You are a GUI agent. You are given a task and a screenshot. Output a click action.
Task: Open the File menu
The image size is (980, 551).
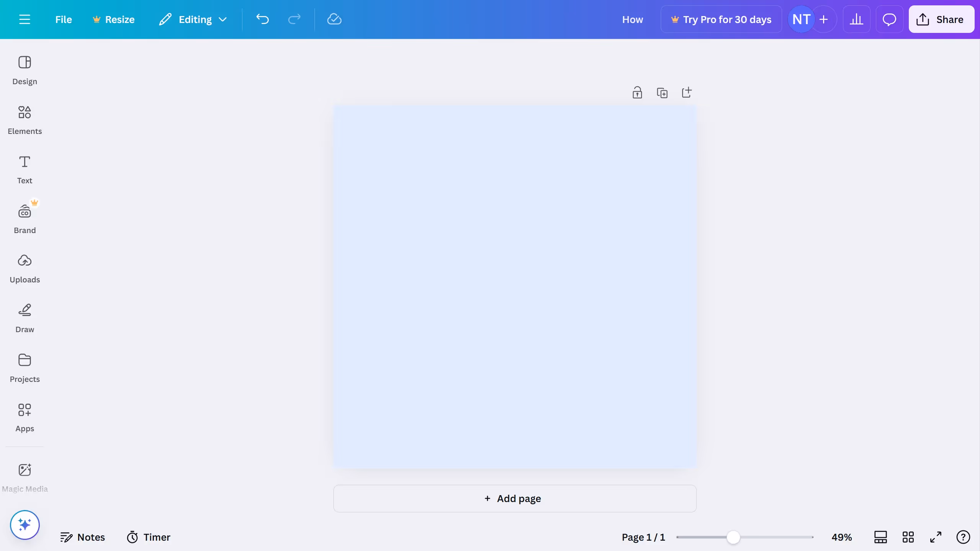pos(64,19)
